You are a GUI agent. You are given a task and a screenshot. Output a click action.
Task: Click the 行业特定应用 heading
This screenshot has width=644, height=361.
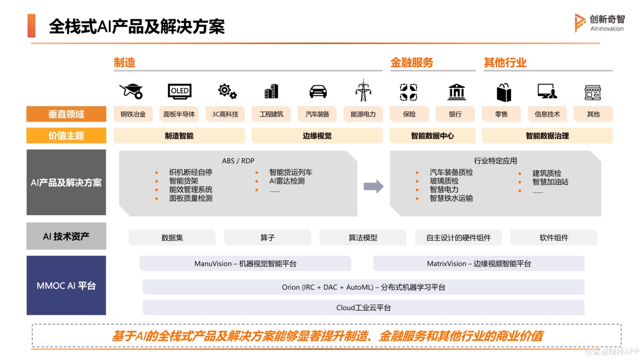pyautogui.click(x=495, y=161)
